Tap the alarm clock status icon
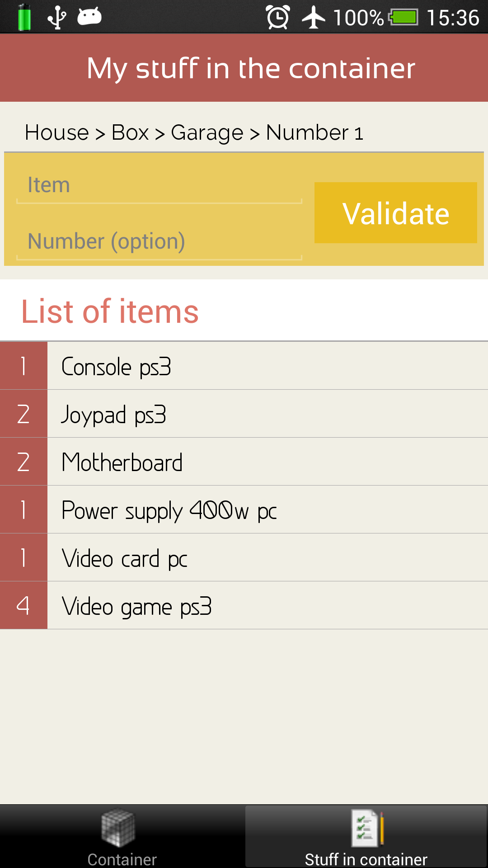The image size is (488, 868). pyautogui.click(x=277, y=18)
